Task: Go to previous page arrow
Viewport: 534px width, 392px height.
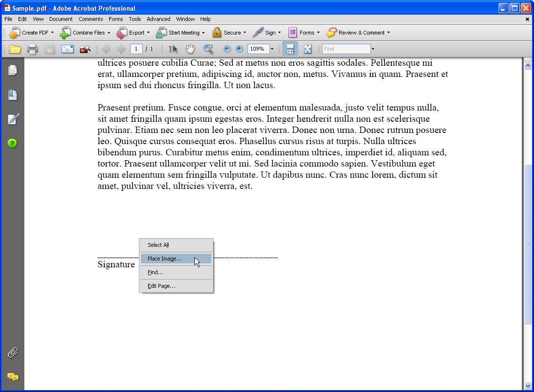Action: (x=106, y=49)
